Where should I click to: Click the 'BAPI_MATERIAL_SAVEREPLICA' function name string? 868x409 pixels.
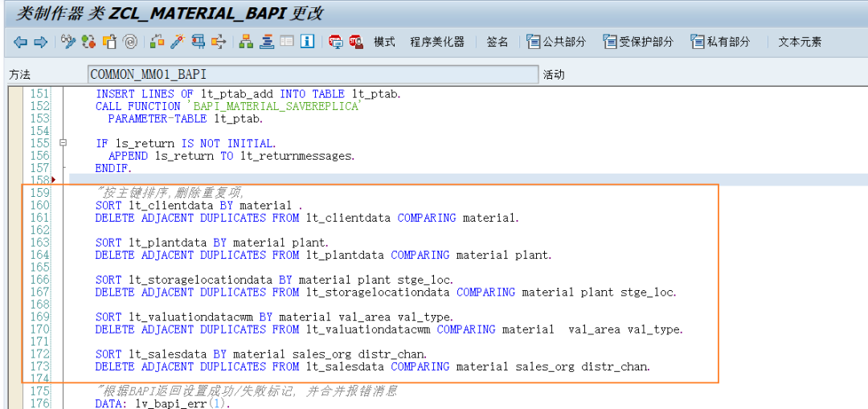click(273, 106)
